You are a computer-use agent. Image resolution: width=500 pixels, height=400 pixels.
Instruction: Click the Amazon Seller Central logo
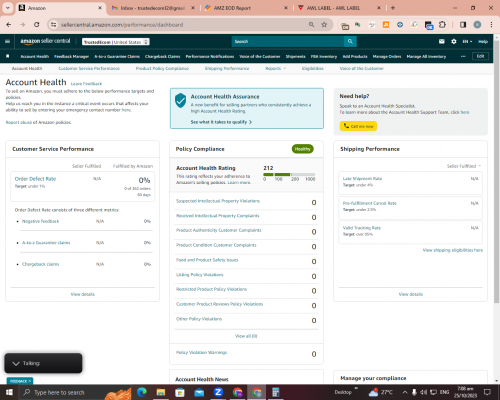45,41
